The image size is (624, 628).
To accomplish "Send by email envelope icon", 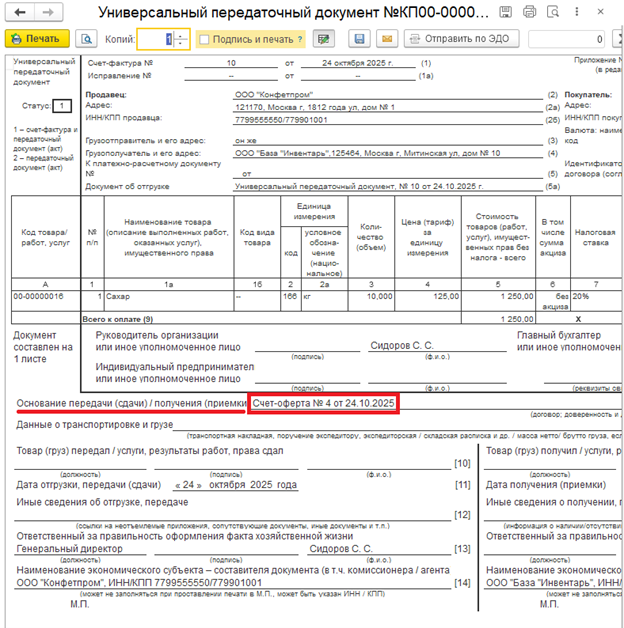I will 387,39.
